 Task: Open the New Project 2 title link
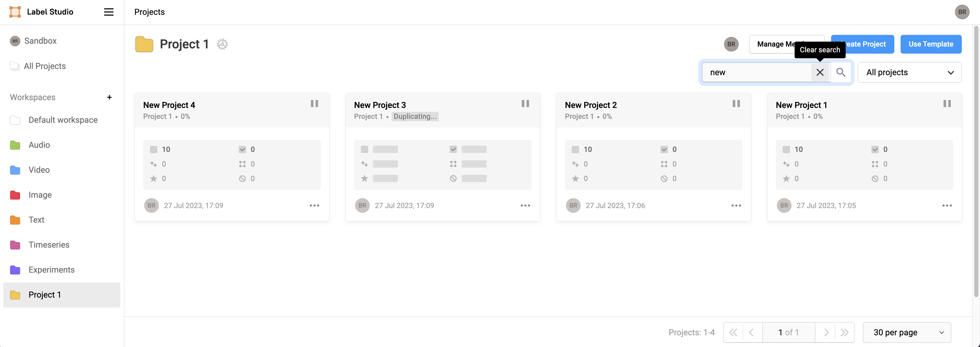pos(590,105)
